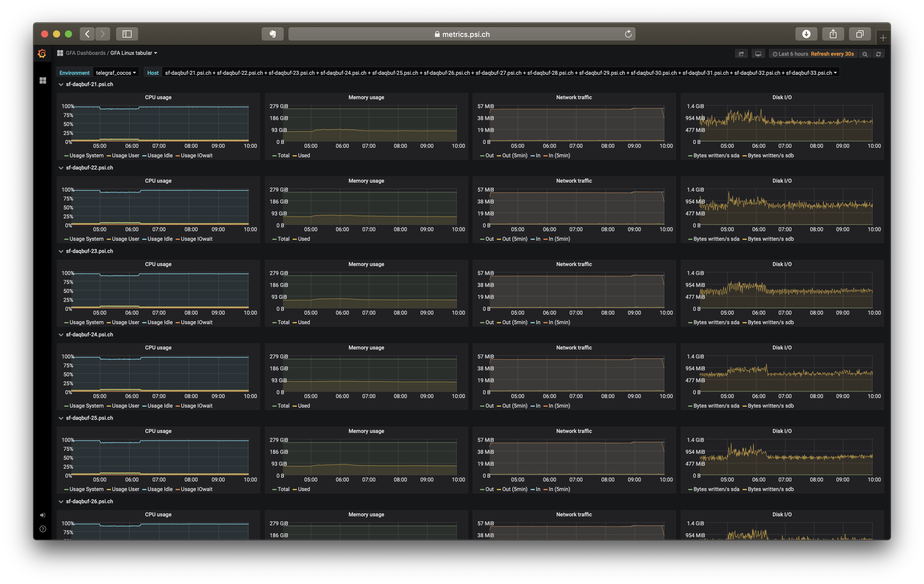Screen dimensions: 924x584
Task: Click the Out (5min) legend swatch in sf-daqbuf-25
Action: tap(499, 490)
